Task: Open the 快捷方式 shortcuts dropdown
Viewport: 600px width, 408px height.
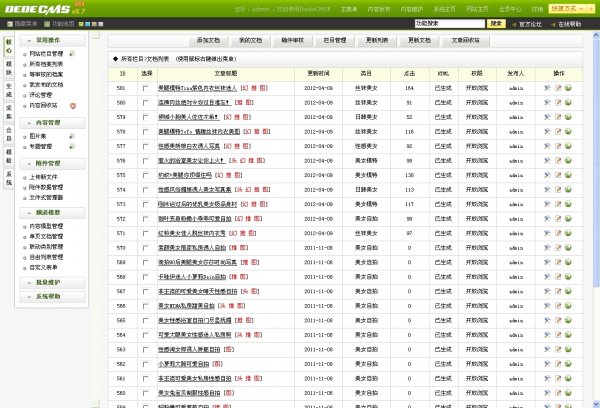Action: pyautogui.click(x=572, y=8)
